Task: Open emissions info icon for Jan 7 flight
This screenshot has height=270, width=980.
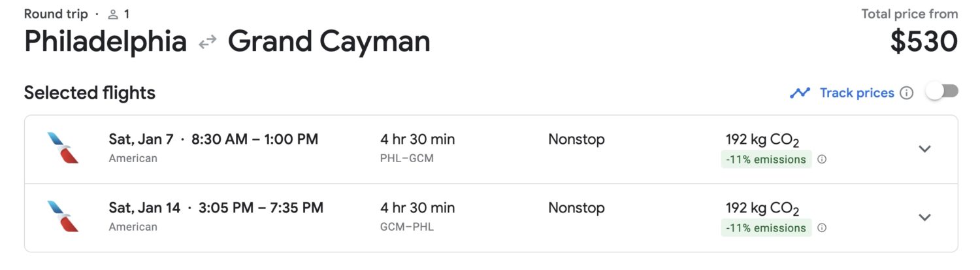Action: [x=822, y=159]
